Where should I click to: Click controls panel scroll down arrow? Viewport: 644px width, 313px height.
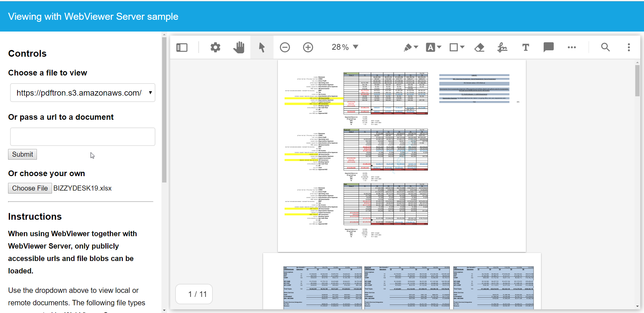[x=164, y=310]
